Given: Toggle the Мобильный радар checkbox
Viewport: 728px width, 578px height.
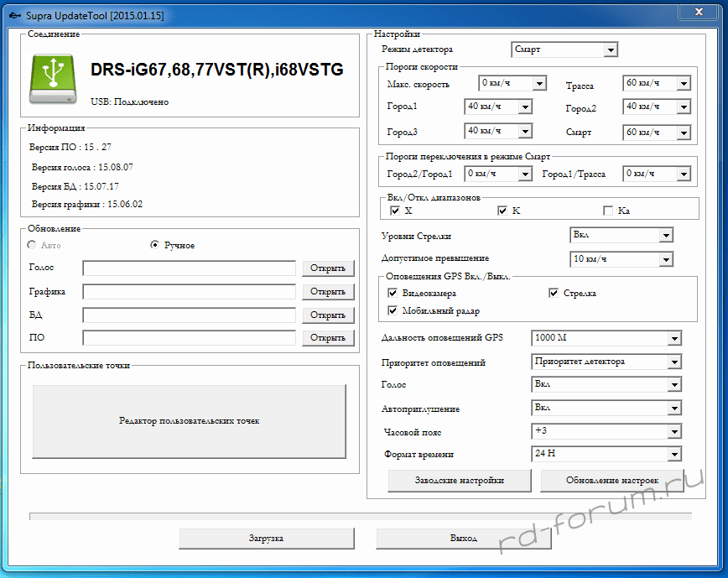Looking at the screenshot, I should [x=393, y=310].
